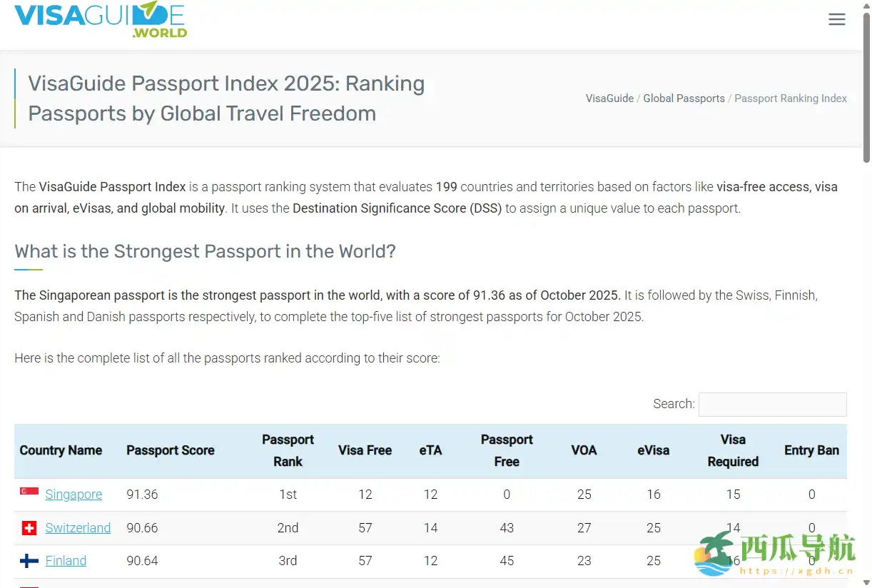Sort by the VOA column header
This screenshot has width=872, height=588.
click(x=584, y=450)
